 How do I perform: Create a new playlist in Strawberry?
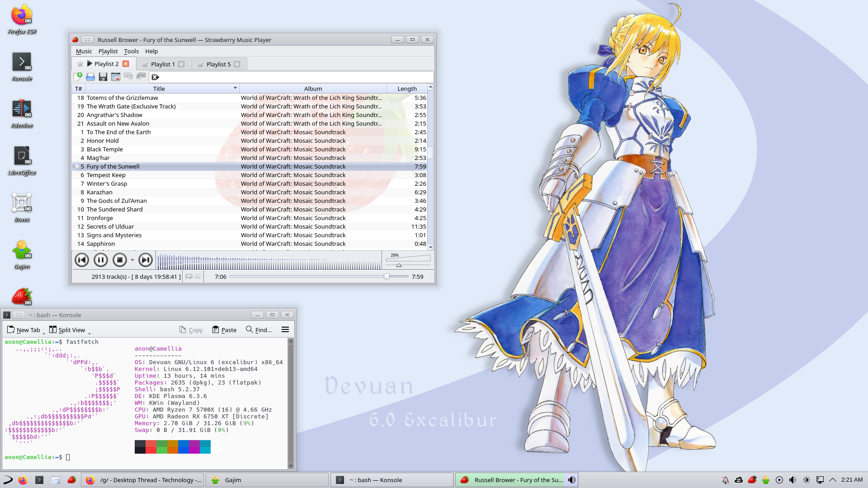78,77
